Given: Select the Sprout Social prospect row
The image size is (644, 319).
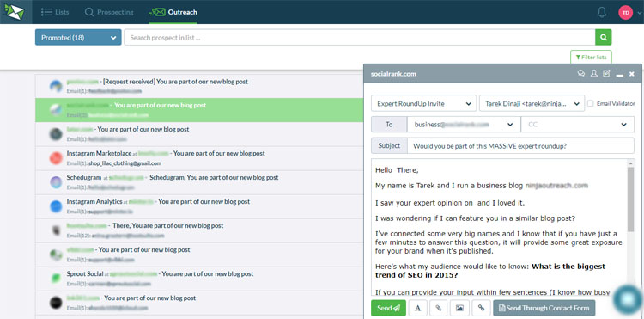Looking at the screenshot, I should click(199, 279).
